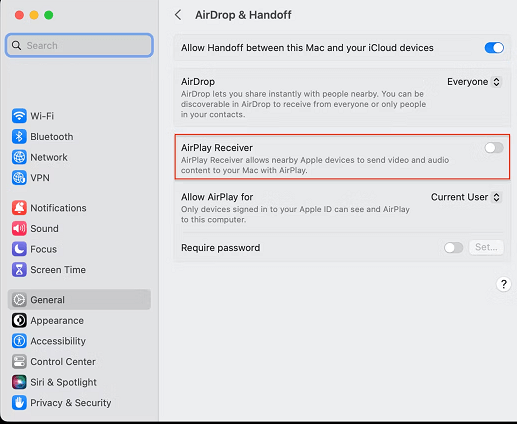517x424 pixels.
Task: Click the Network globe icon
Action: [19, 157]
